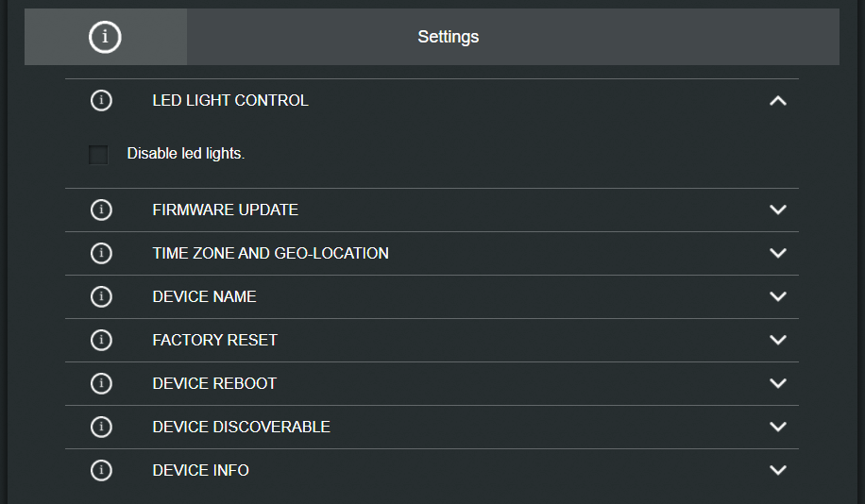
Task: Click info icon for Time Zone and Geo-Location
Action: pyautogui.click(x=101, y=253)
